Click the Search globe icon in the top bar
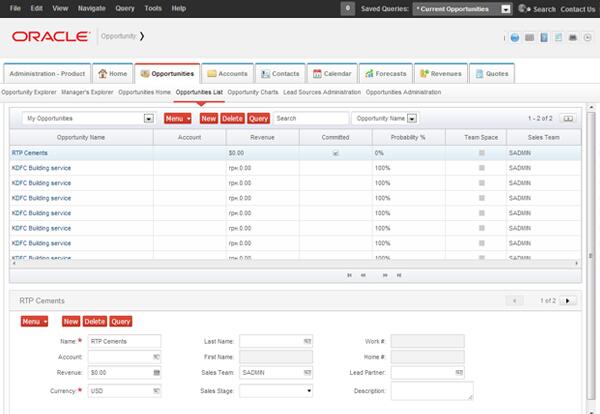This screenshot has width=600, height=414. (523, 8)
